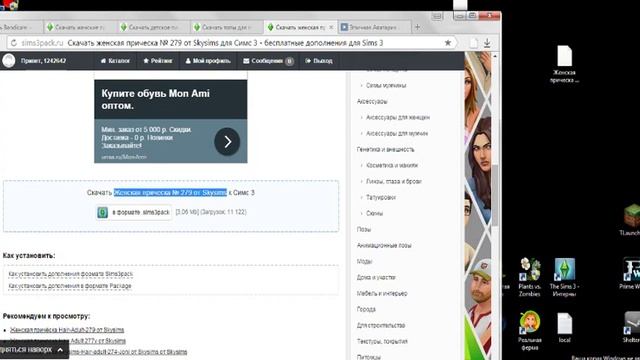640x360 pixels.
Task: Select the Женская прическа file on desktop
Action: [x=564, y=64]
